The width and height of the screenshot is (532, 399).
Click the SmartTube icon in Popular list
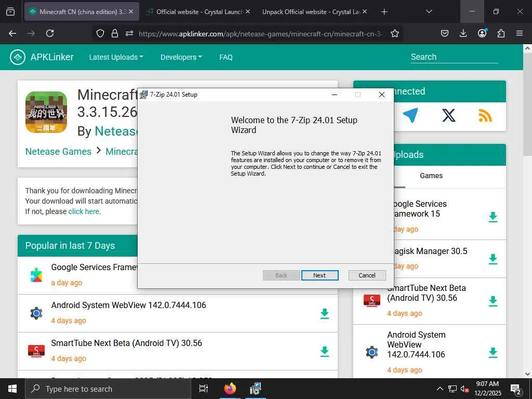[x=36, y=351]
